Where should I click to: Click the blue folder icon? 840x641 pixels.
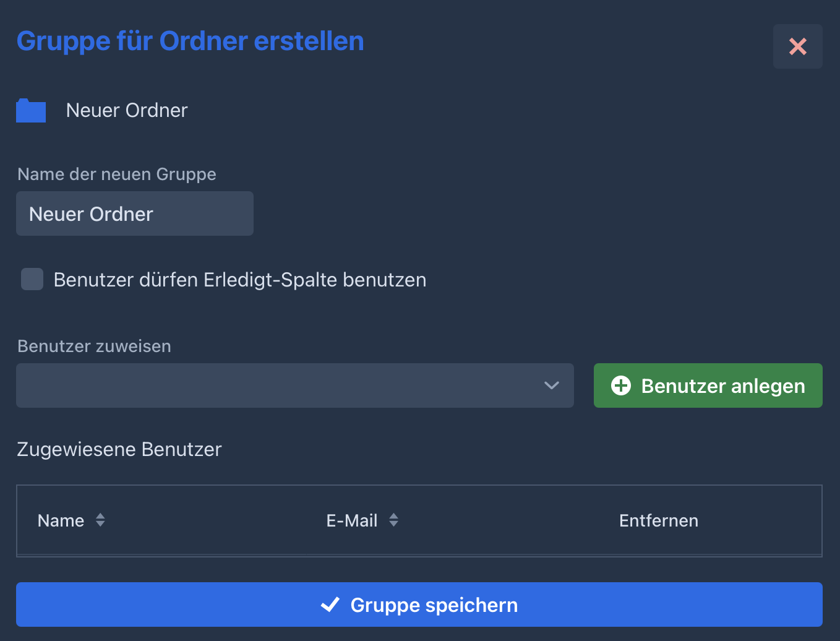[31, 111]
